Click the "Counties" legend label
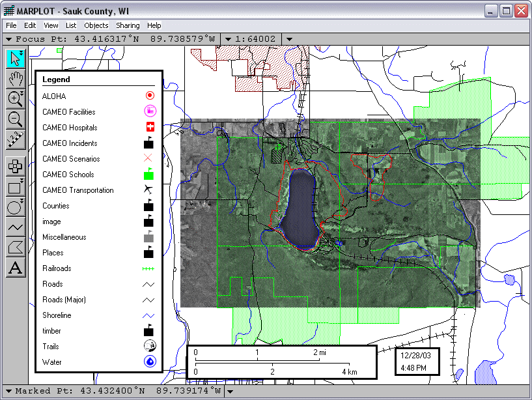This screenshot has height=400, width=532. point(55,205)
